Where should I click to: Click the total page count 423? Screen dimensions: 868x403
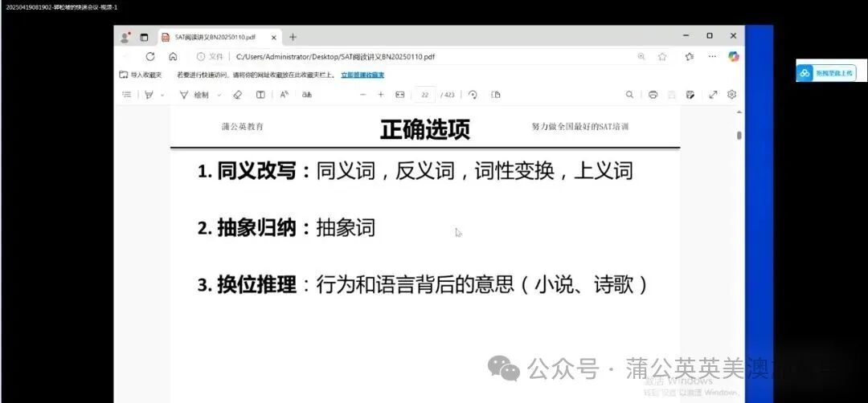(x=448, y=95)
